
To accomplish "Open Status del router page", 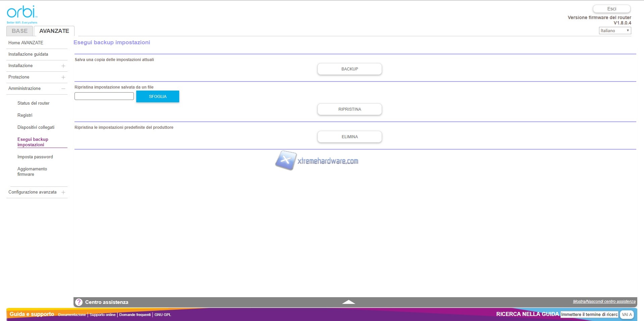I will pos(33,103).
